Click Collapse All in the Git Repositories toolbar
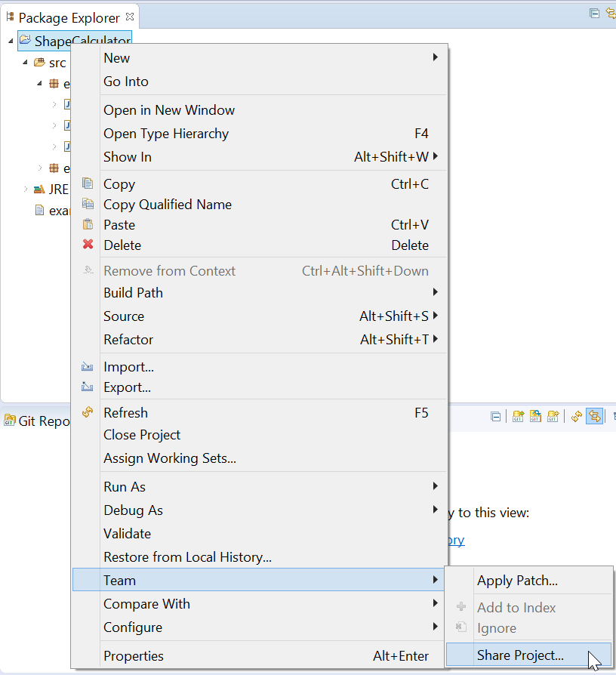Screen dimensions: 616x675 point(496,416)
